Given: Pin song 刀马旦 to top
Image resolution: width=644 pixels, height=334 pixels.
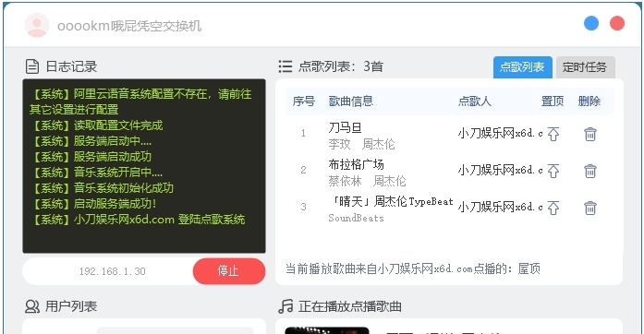Looking at the screenshot, I should 553,134.
